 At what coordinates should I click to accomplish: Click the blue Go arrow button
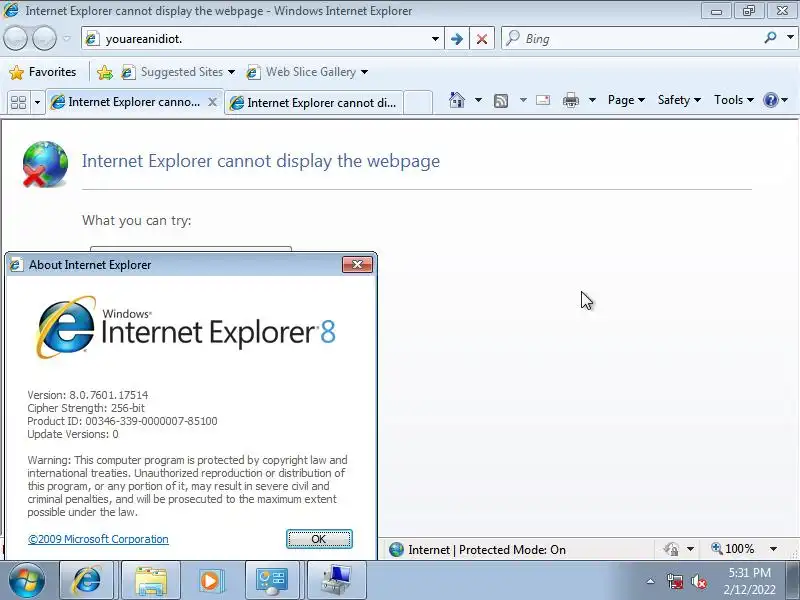457,39
